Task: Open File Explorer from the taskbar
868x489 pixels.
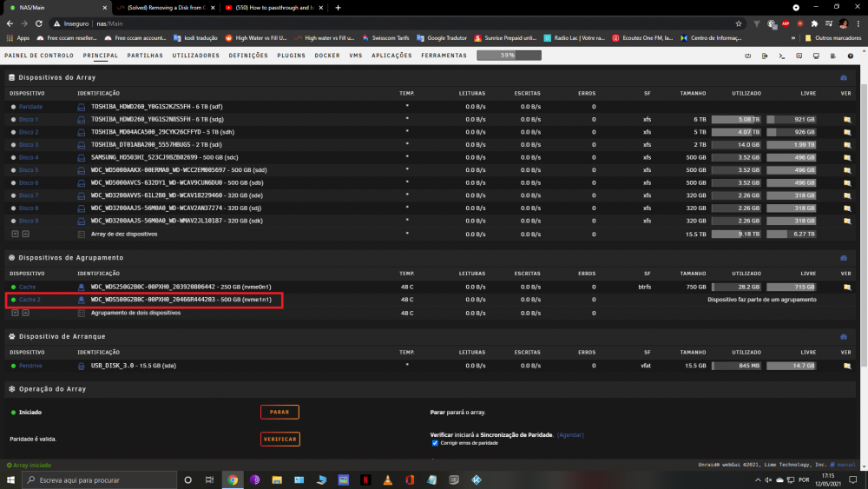Action: pos(277,480)
